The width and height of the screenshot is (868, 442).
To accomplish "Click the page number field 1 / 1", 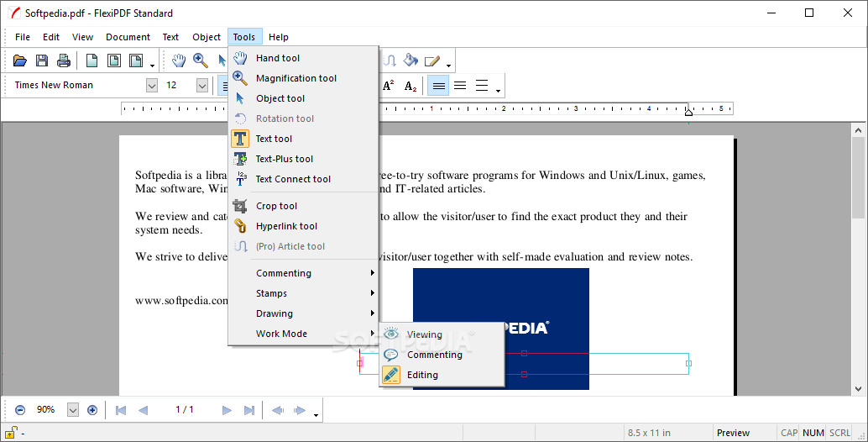I will pyautogui.click(x=185, y=410).
